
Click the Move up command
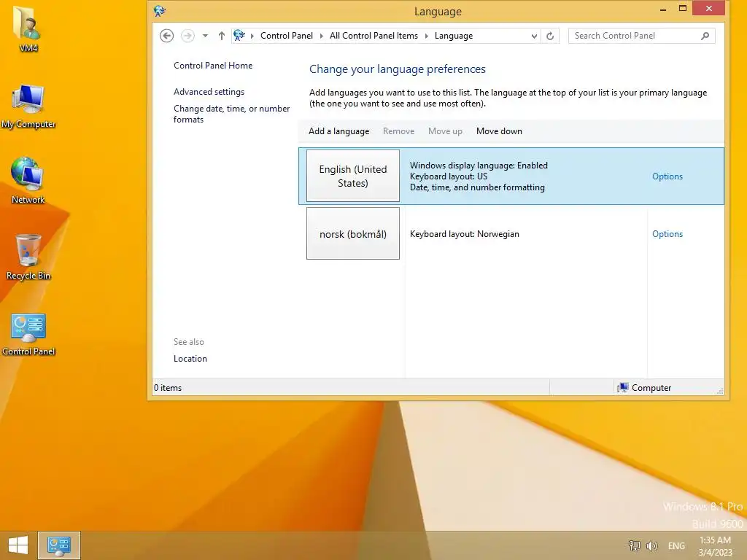pyautogui.click(x=445, y=131)
